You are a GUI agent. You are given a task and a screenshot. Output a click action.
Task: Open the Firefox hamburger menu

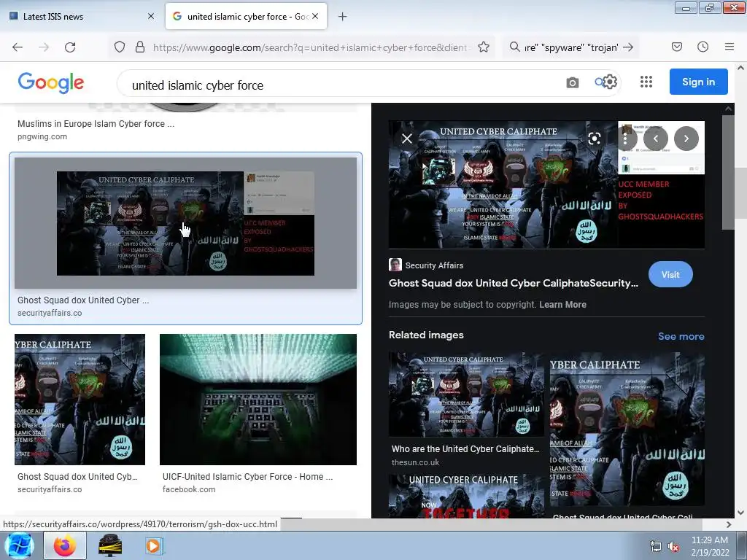(729, 47)
